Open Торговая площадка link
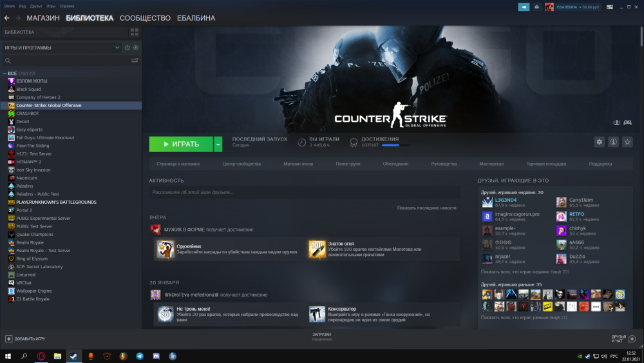This screenshot has height=363, width=644. click(546, 164)
